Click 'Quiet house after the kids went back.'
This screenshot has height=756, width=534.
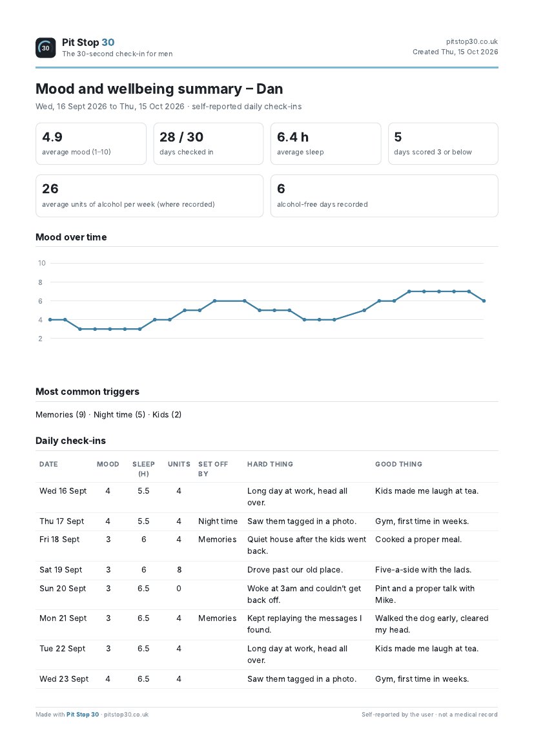tap(307, 545)
